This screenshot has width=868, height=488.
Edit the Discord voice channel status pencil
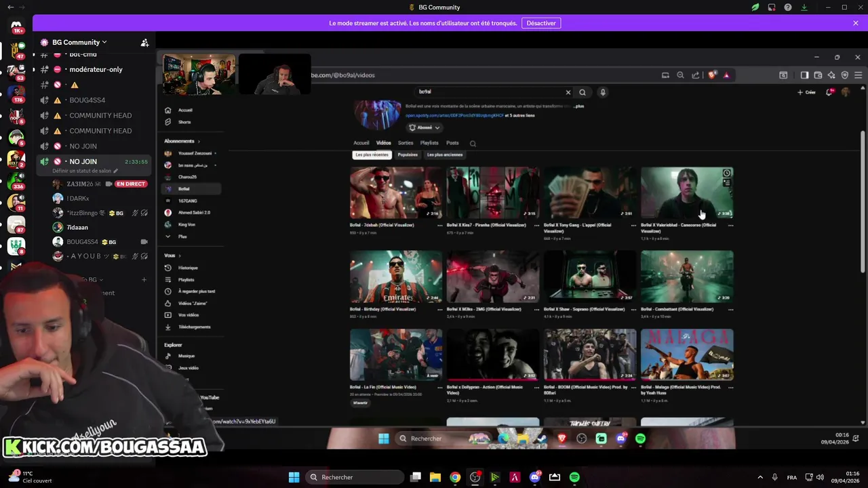(115, 171)
